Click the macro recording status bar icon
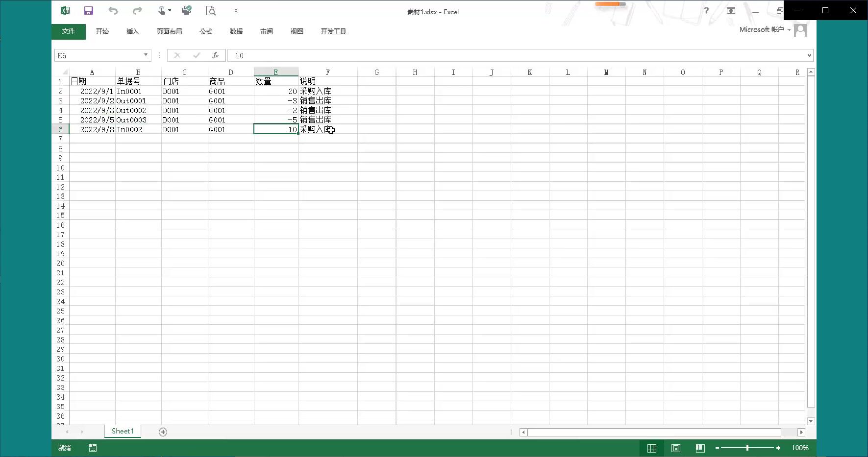 (93, 448)
